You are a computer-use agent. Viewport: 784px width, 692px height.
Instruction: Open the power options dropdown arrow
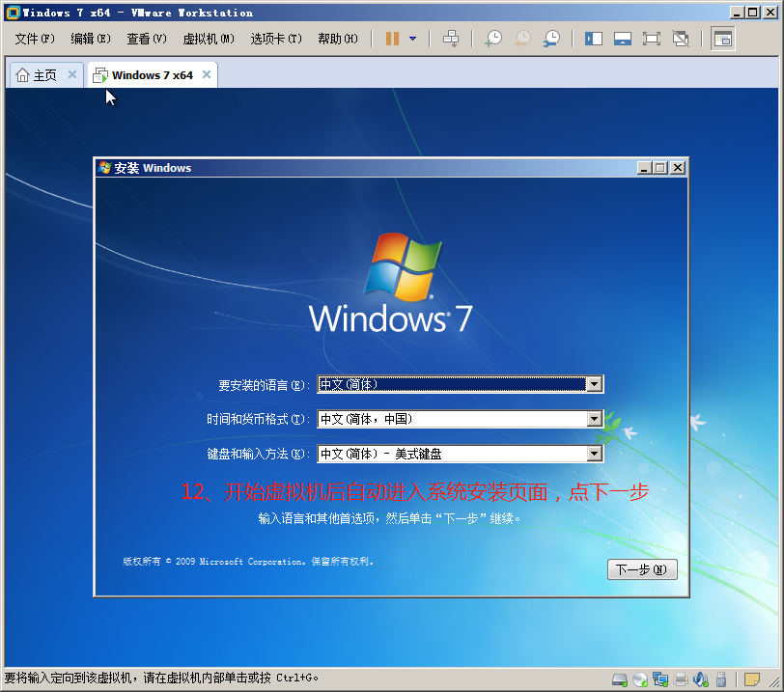coord(412,39)
